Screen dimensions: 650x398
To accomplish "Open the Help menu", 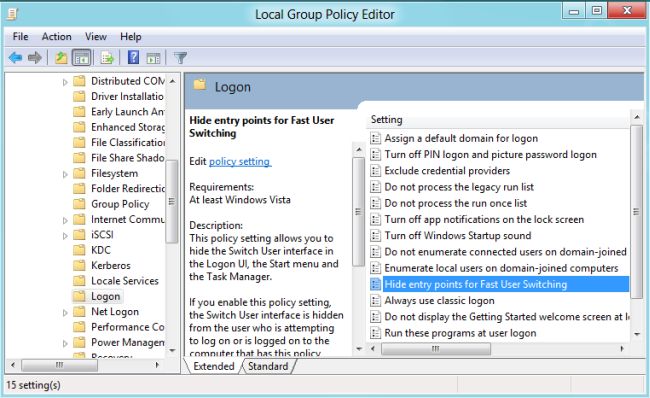I will pyautogui.click(x=131, y=36).
